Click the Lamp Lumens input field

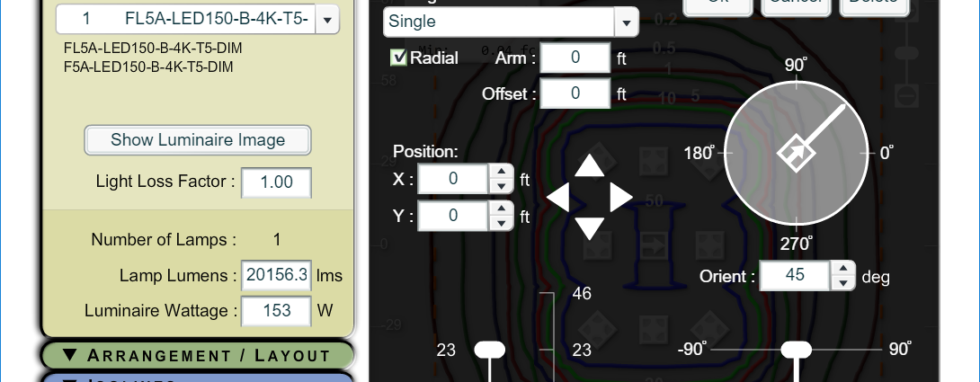tap(276, 275)
